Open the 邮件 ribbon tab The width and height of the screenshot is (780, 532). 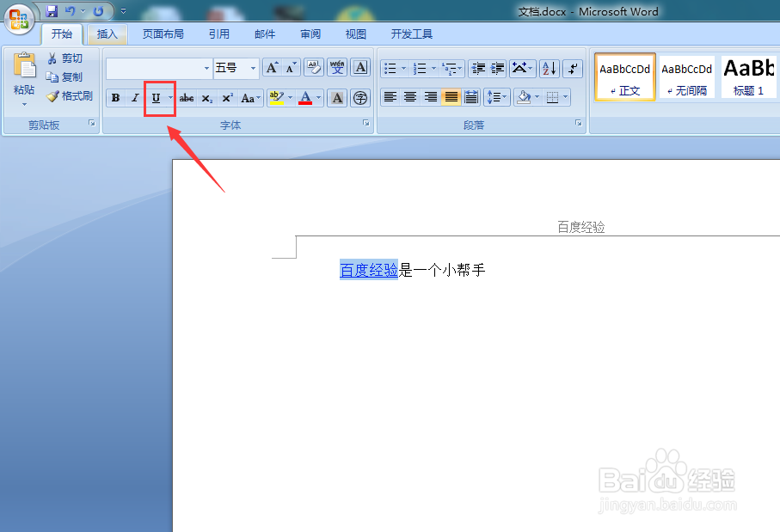[265, 34]
